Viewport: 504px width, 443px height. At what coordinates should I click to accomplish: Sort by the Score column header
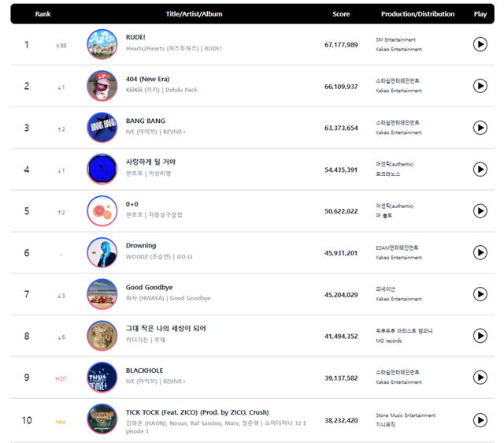[x=341, y=14]
